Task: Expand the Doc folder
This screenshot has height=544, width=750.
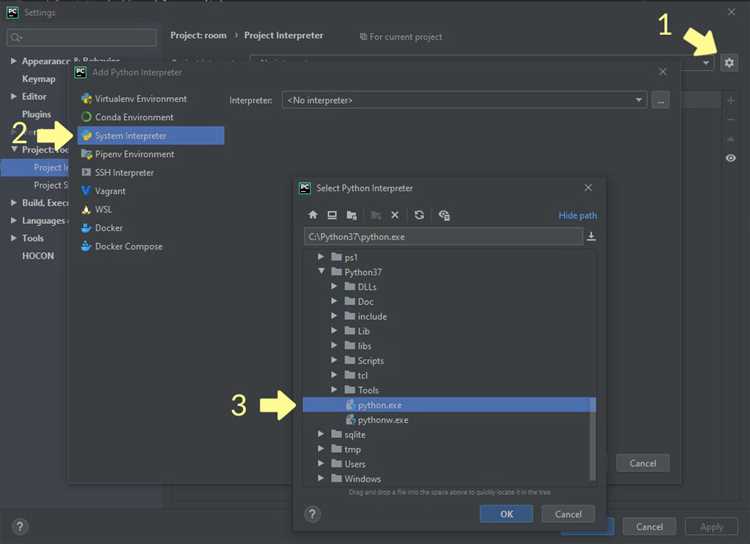Action: point(334,301)
